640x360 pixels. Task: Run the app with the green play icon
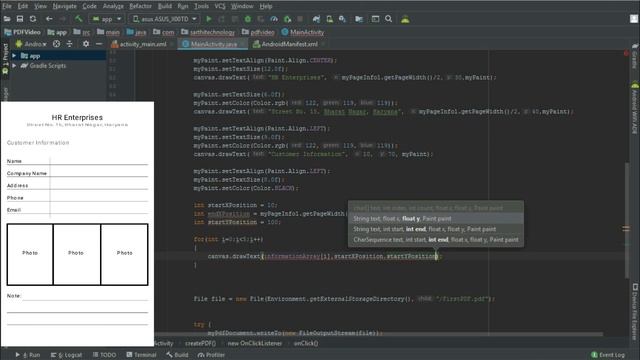click(209, 19)
